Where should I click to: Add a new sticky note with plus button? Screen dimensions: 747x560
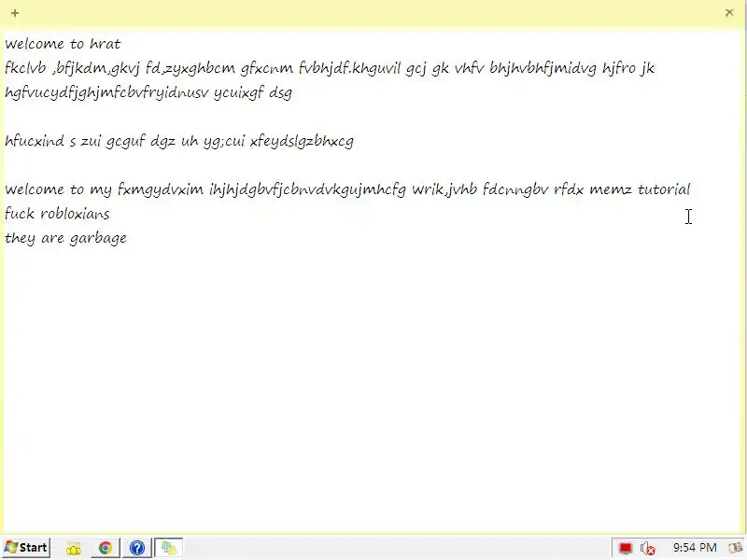coord(15,13)
